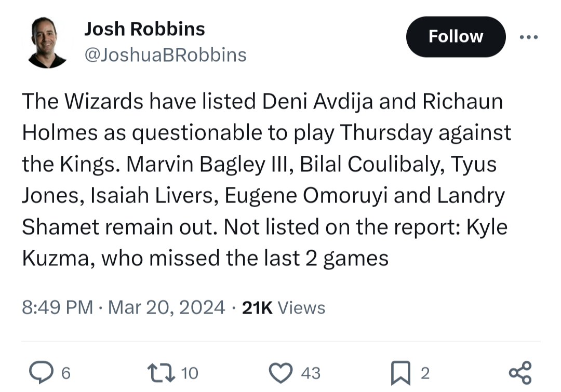
Task: Open the three-dot more options menu
Action: pos(529,37)
